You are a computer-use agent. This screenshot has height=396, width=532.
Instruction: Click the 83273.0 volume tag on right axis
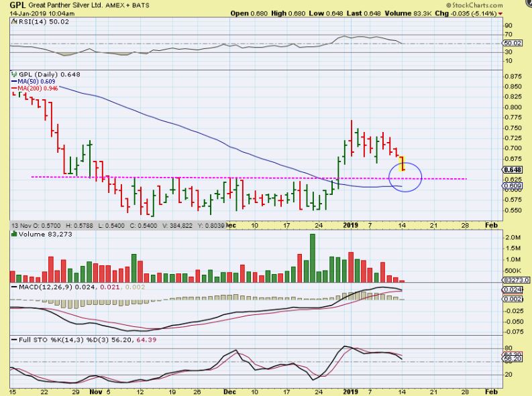tap(515, 280)
